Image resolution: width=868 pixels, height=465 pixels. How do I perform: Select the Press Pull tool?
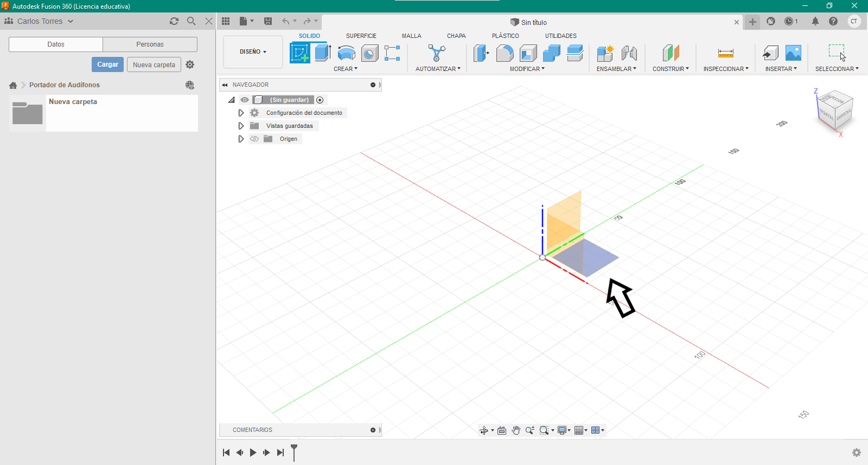point(481,53)
